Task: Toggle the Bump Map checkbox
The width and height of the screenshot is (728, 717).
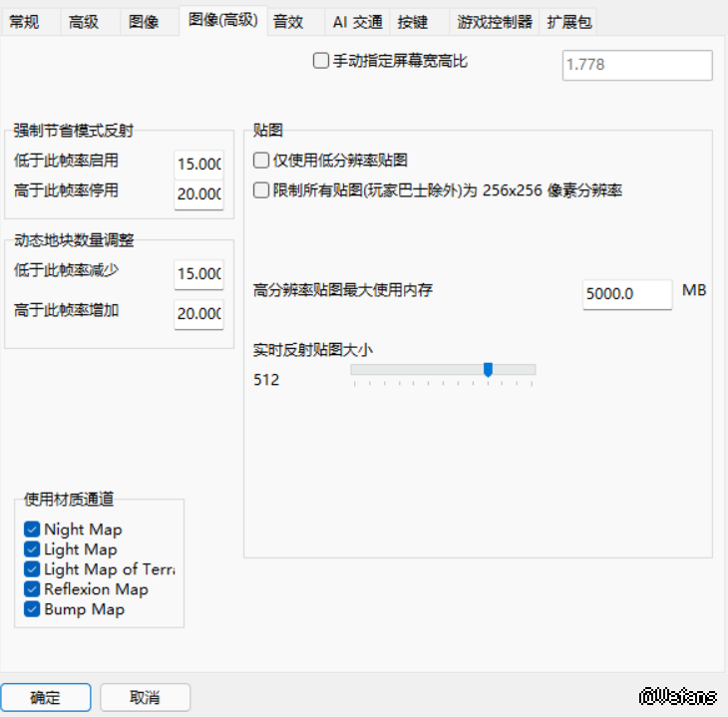Action: (32, 609)
